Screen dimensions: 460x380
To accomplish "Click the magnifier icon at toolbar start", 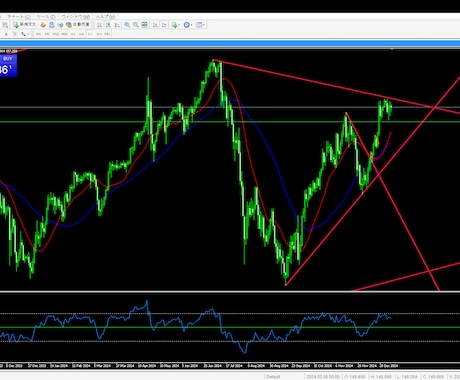I will click(x=5, y=25).
